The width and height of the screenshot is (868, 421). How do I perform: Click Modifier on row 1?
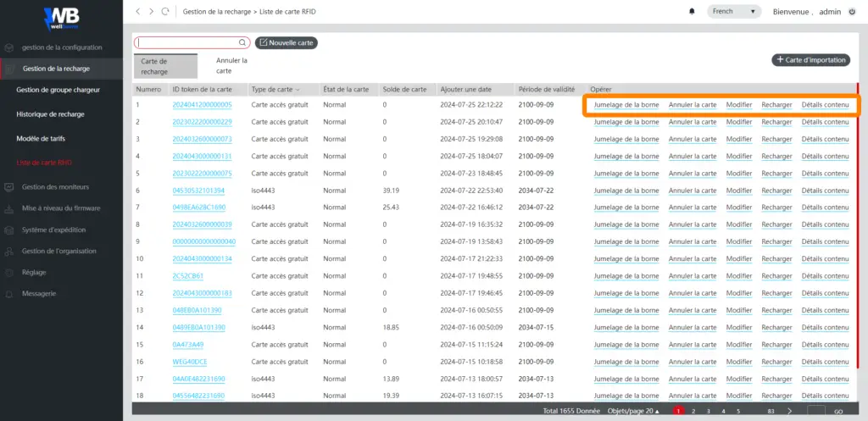[x=739, y=104]
